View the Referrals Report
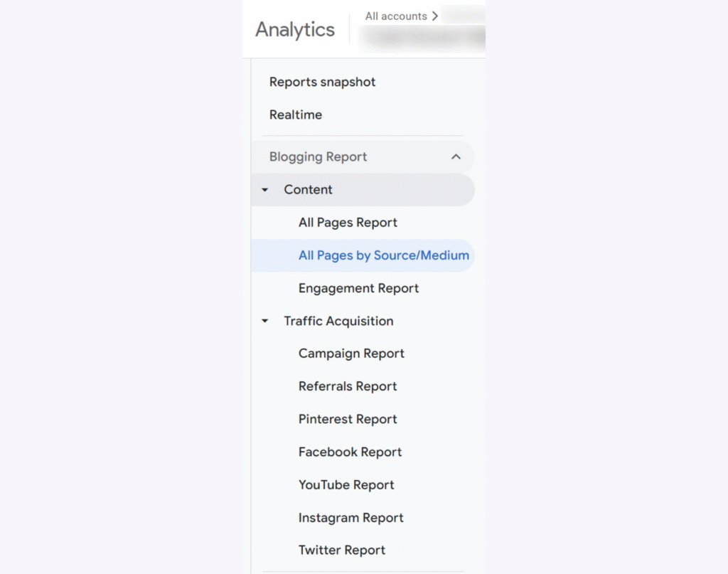The width and height of the screenshot is (728, 574). point(348,386)
